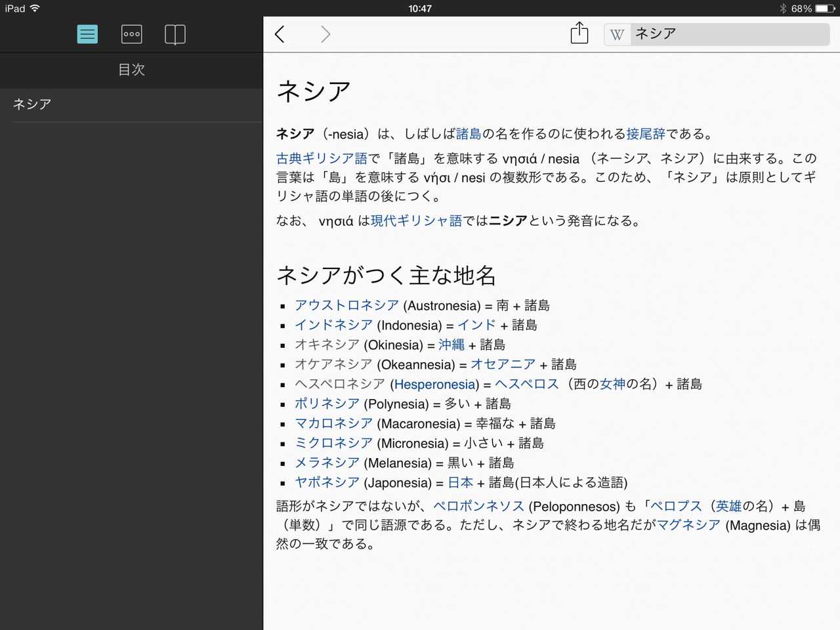Select ネシア entry in the contents sidebar
Image resolution: width=840 pixels, height=630 pixels.
(x=33, y=104)
